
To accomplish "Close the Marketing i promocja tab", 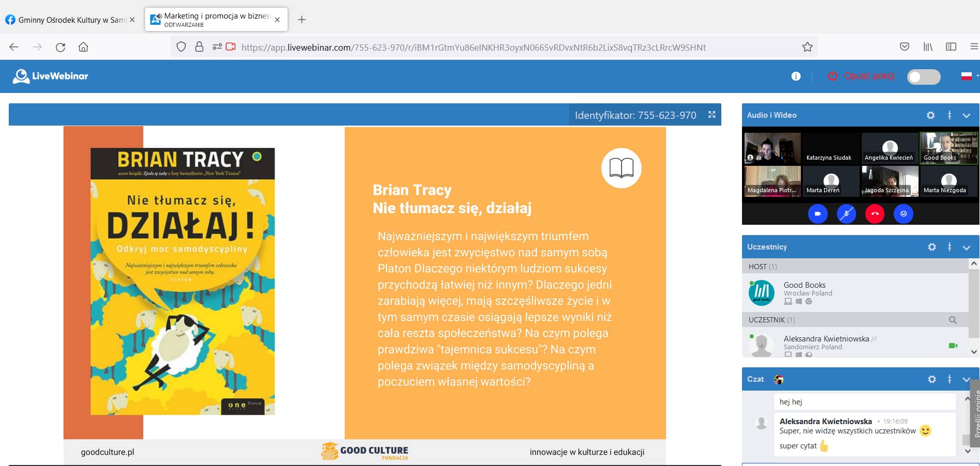I will 277,20.
